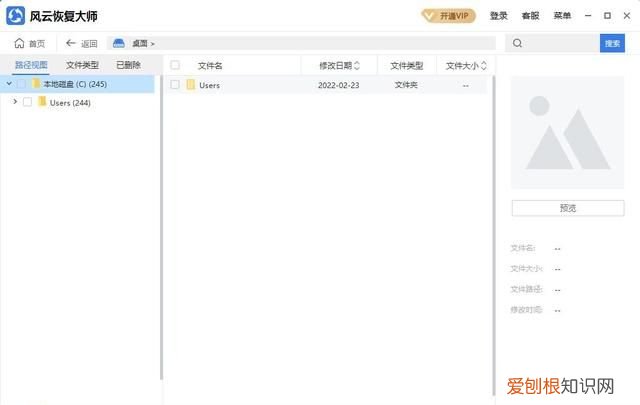Click the 返回 back arrow
640x405 pixels.
pos(71,43)
